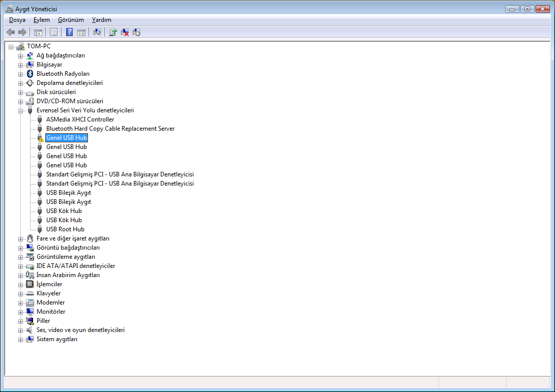Click Show/Hide console tree icon
555x392 pixels.
pos(38,33)
